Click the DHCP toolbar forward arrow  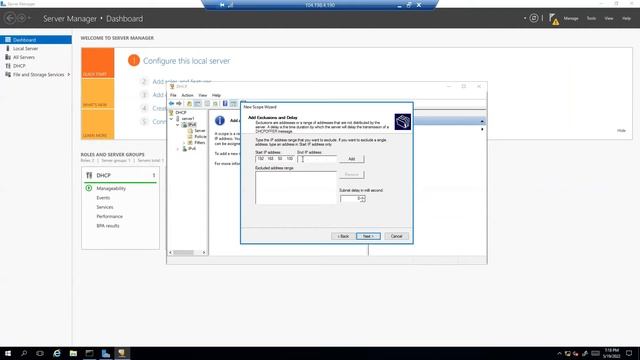179,104
